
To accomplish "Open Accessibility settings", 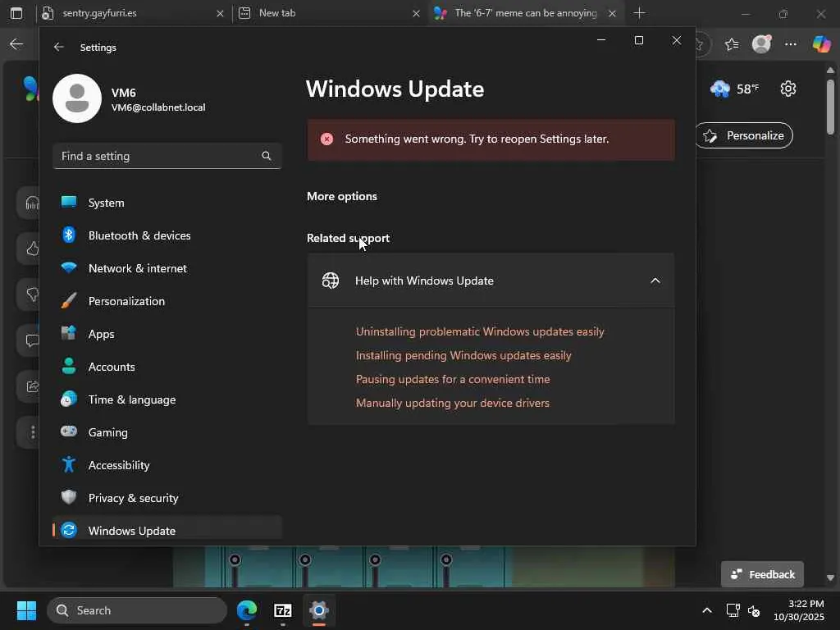I will [167, 465].
